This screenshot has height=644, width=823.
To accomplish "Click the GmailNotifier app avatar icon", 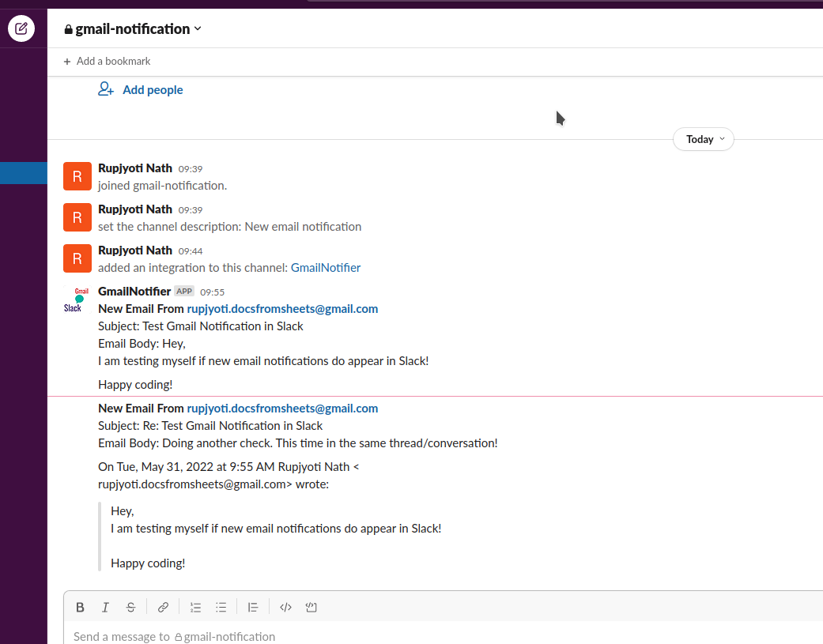I will pos(77,299).
